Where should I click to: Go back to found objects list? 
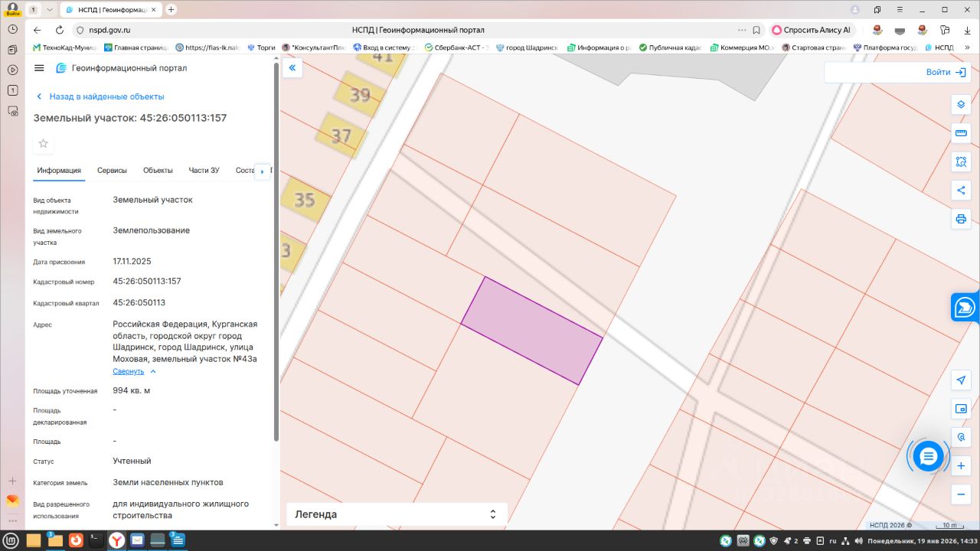click(x=100, y=96)
